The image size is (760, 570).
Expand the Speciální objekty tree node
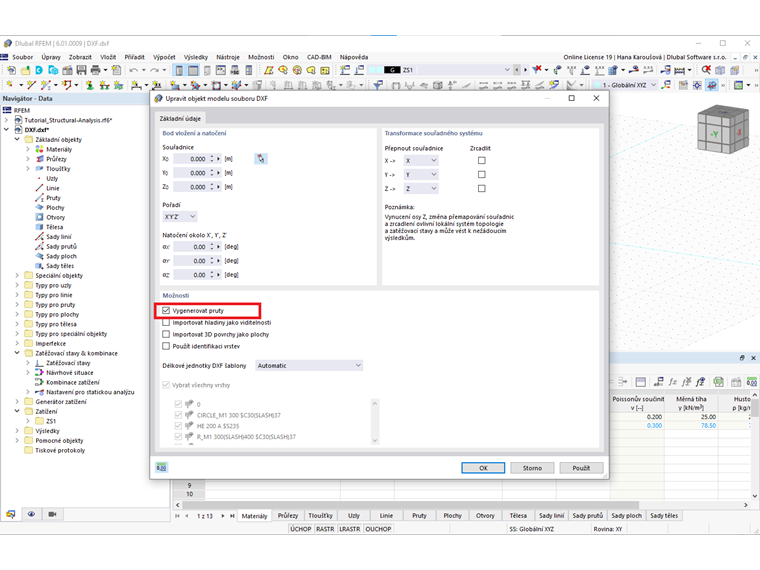coord(17,275)
